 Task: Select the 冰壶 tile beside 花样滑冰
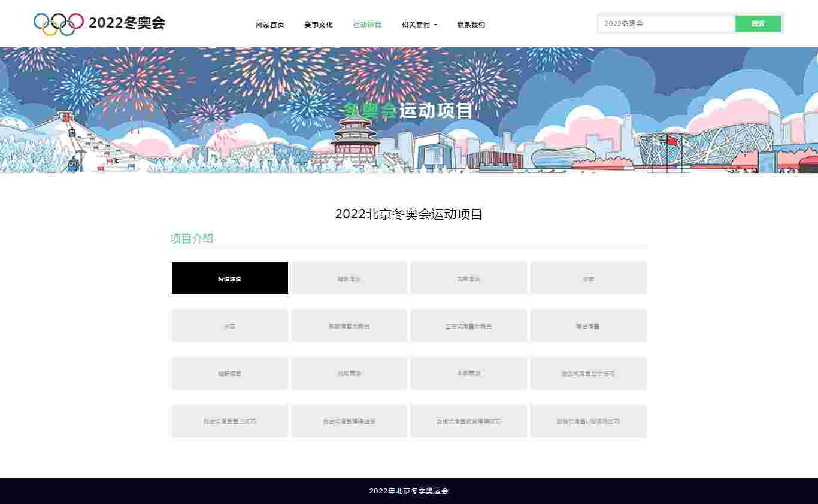(589, 278)
